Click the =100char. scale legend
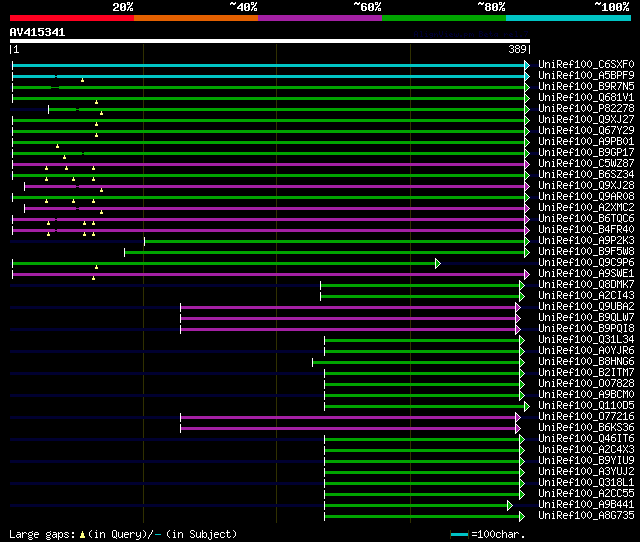Screen dimensions: 640x542 click(488, 534)
